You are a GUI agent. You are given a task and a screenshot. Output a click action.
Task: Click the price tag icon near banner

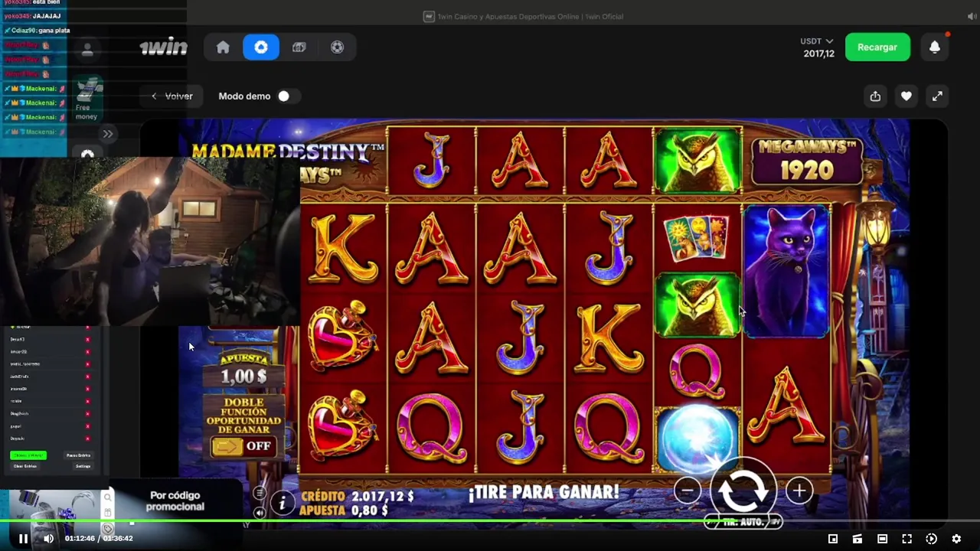tap(108, 528)
